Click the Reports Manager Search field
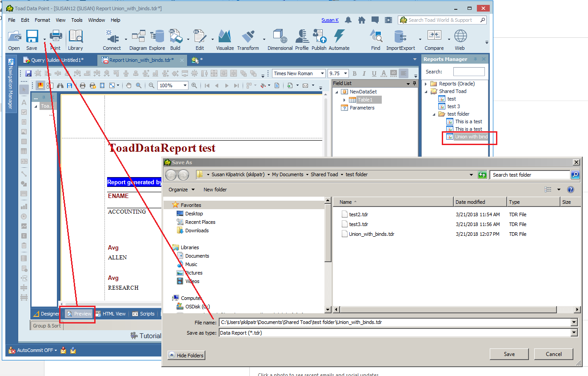Image resolution: width=588 pixels, height=376 pixels. pyautogui.click(x=469, y=72)
